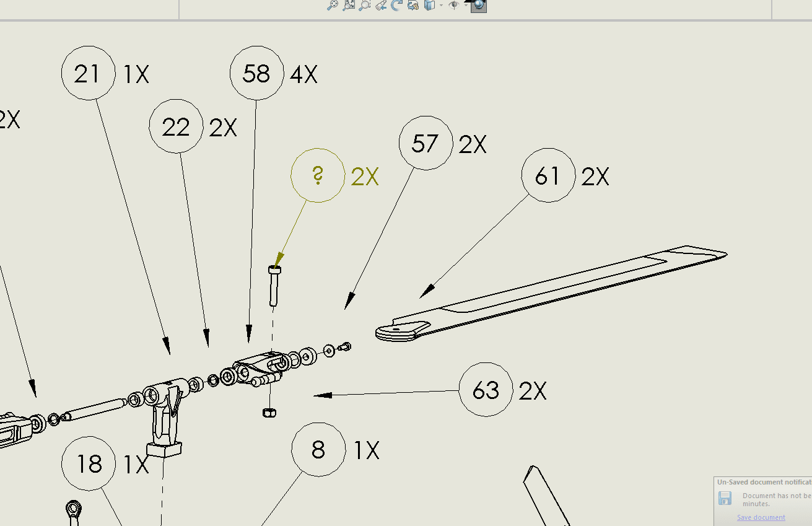Open the Display Style cube icon
Screen dimensions: 812x526
click(430, 5)
